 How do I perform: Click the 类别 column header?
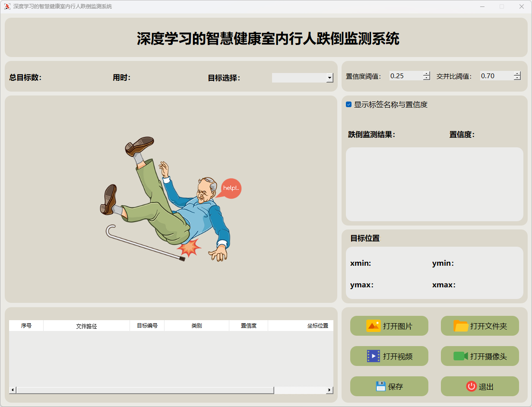click(x=196, y=326)
